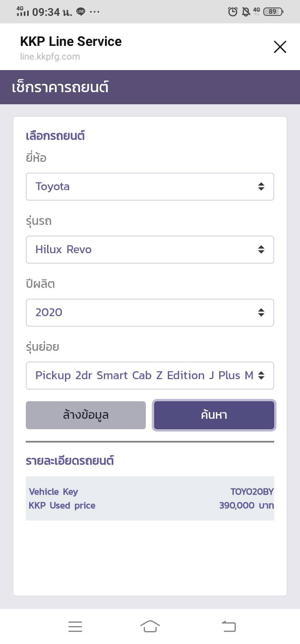
Task: Tap the three-dot notification overflow icon
Action: [95, 12]
